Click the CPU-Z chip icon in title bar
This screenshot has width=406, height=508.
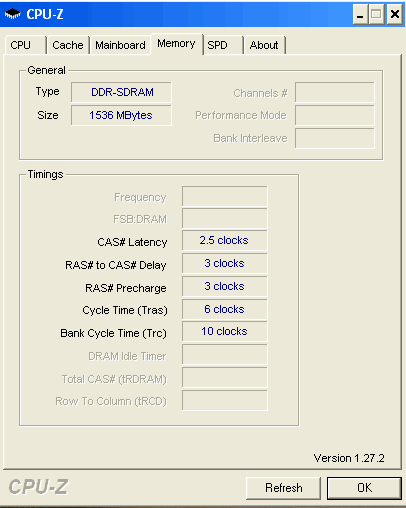click(13, 14)
